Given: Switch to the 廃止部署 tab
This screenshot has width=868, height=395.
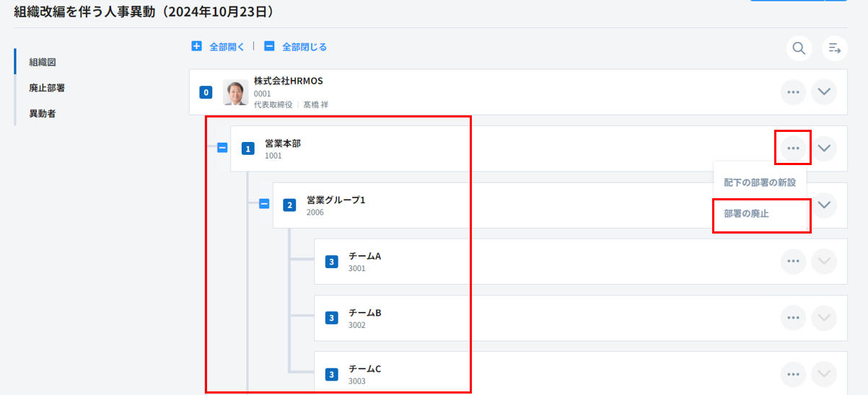Looking at the screenshot, I should 47,88.
